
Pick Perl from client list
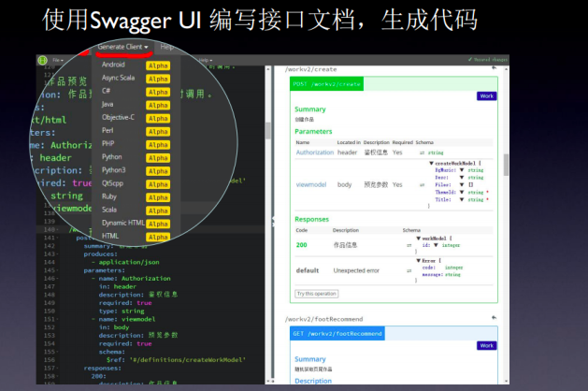pyautogui.click(x=108, y=131)
